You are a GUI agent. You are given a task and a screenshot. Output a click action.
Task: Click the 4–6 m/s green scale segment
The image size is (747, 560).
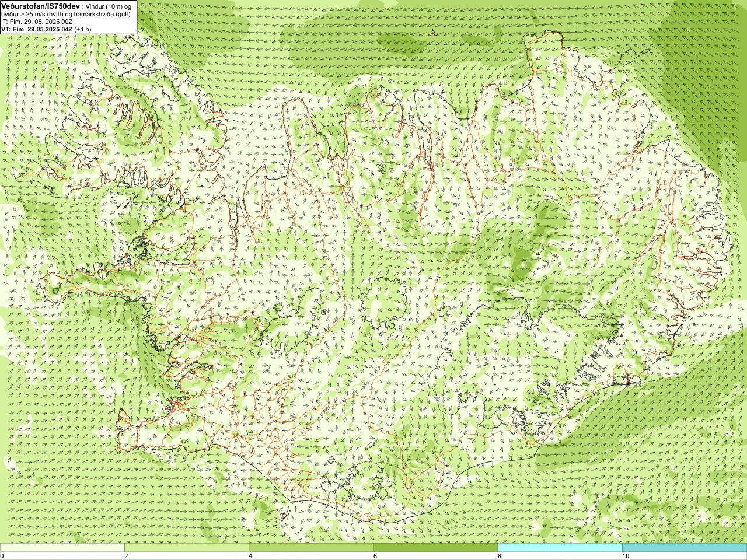click(311, 548)
